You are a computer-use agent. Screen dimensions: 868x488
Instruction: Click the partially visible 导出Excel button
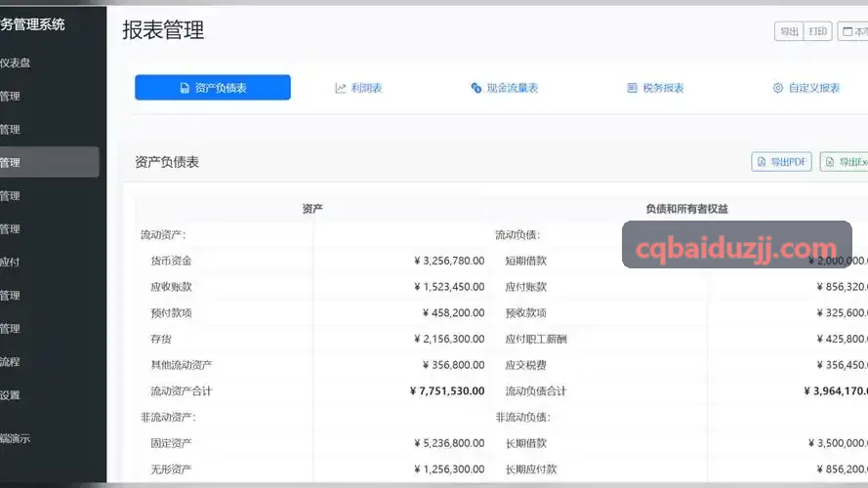point(845,162)
